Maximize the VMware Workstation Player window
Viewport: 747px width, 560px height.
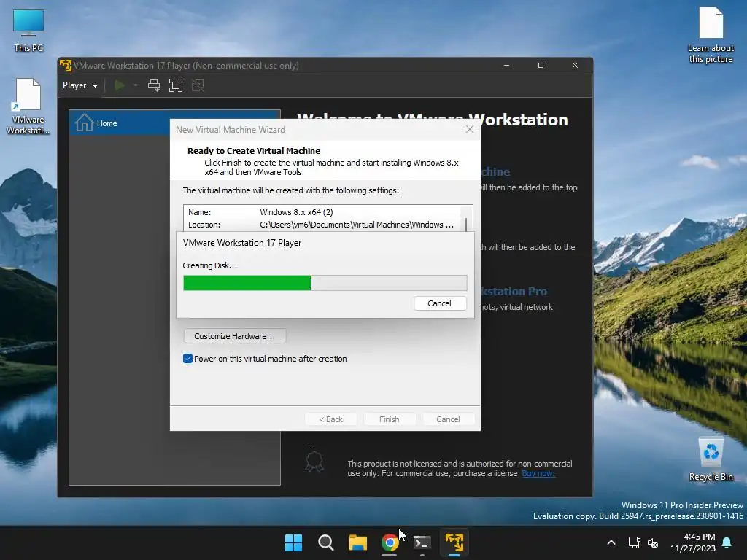541,65
